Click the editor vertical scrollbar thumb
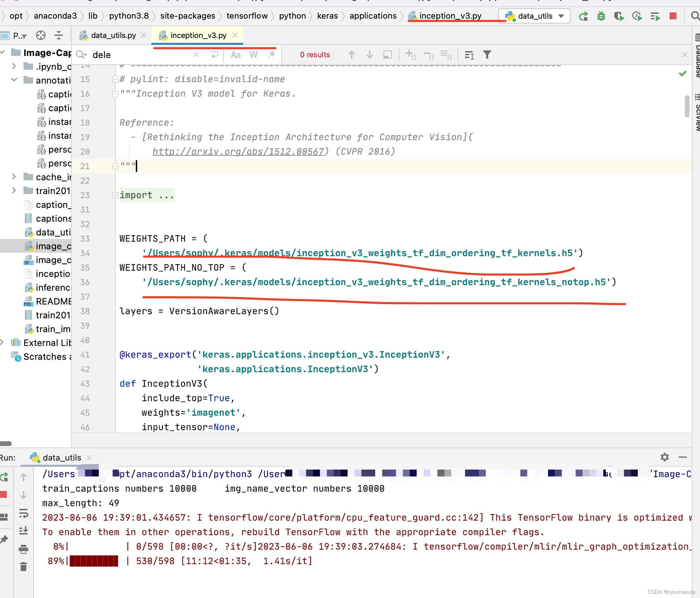 [x=687, y=106]
